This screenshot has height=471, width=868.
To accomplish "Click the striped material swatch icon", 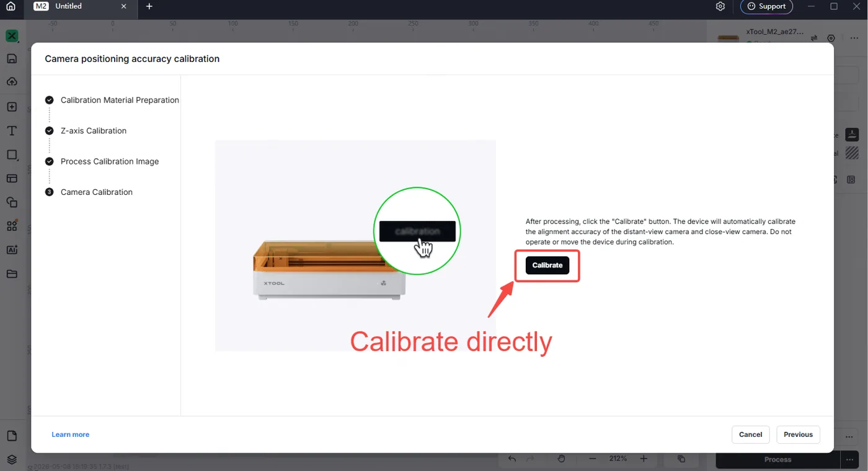I will click(x=852, y=153).
